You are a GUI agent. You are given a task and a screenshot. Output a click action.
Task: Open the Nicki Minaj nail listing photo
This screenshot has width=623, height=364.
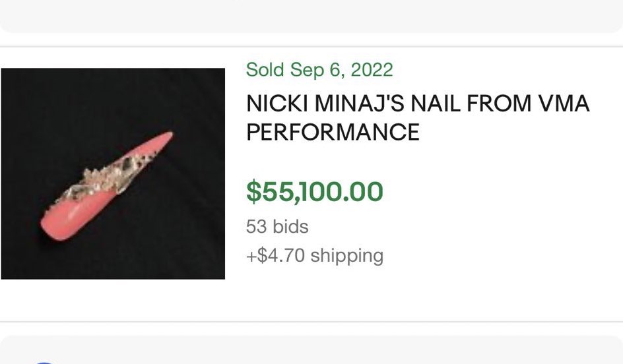(113, 173)
